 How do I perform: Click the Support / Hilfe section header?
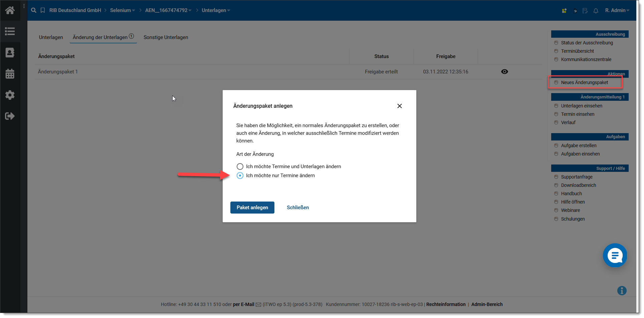point(590,168)
